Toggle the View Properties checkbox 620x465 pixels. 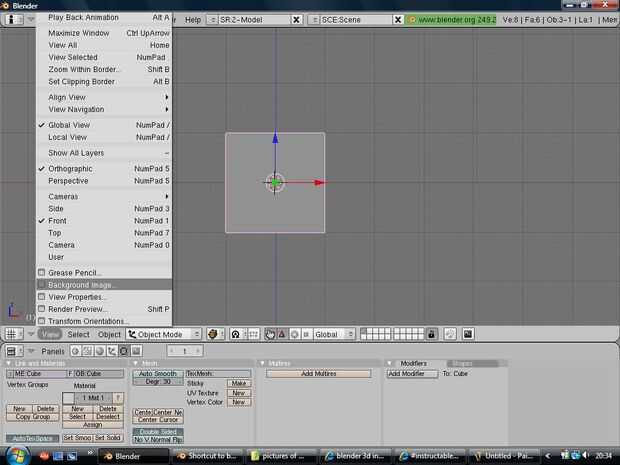coord(41,297)
